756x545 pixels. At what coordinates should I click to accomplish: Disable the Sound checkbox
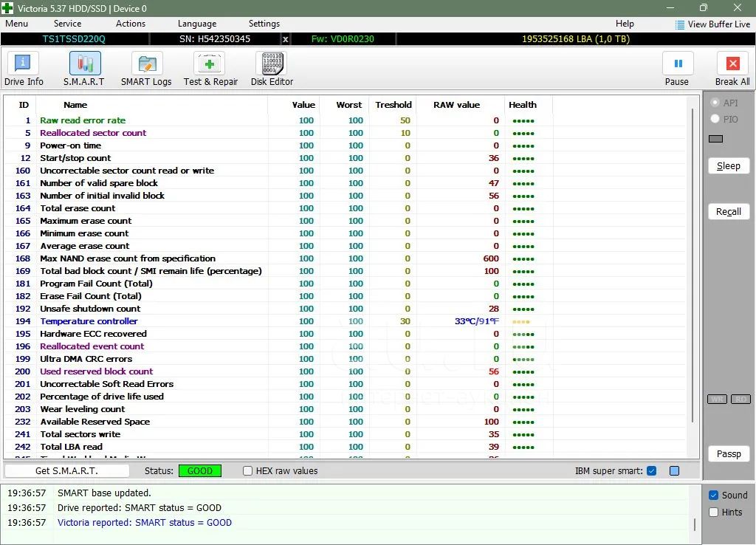[713, 496]
